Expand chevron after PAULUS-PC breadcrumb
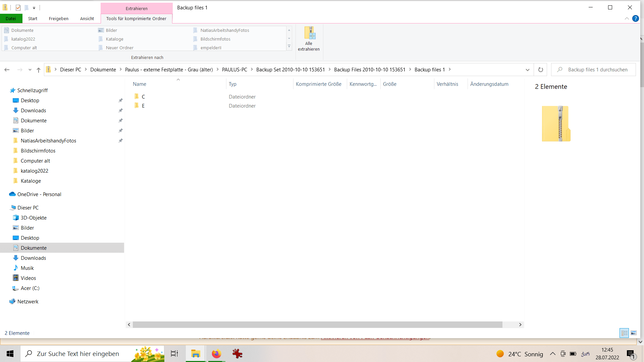The width and height of the screenshot is (644, 362). [x=252, y=69]
